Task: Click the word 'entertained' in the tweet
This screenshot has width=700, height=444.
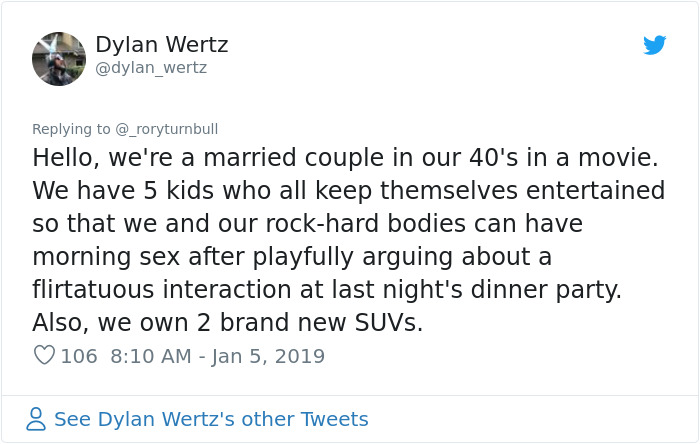Action: tap(596, 191)
